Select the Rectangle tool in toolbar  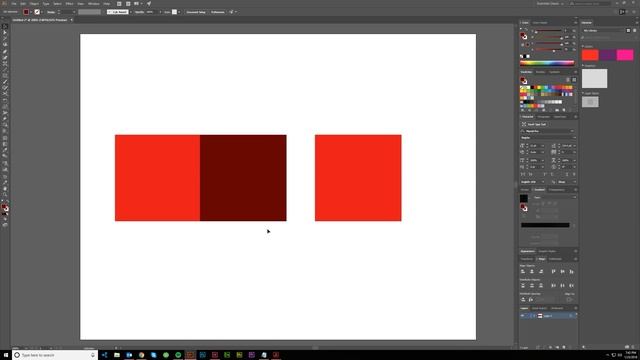point(5,76)
